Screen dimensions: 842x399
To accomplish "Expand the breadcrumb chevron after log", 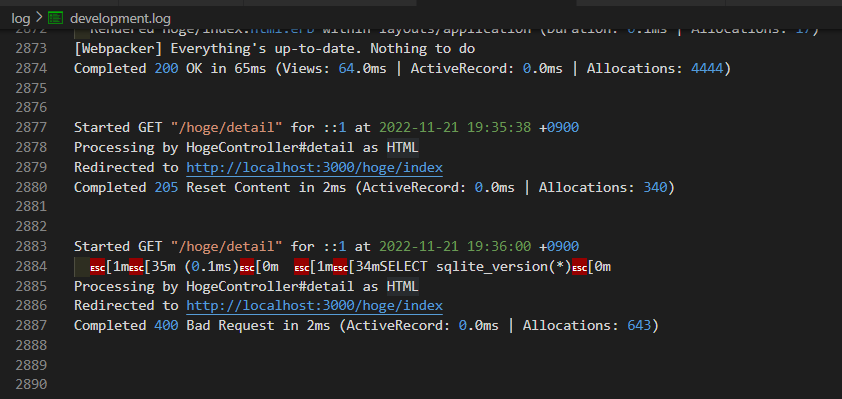I will (x=39, y=18).
